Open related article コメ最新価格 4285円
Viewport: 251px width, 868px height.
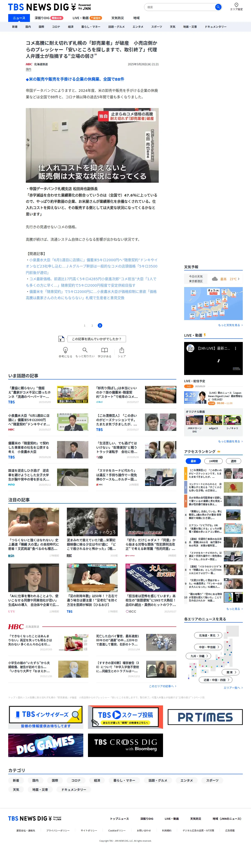(x=92, y=282)
